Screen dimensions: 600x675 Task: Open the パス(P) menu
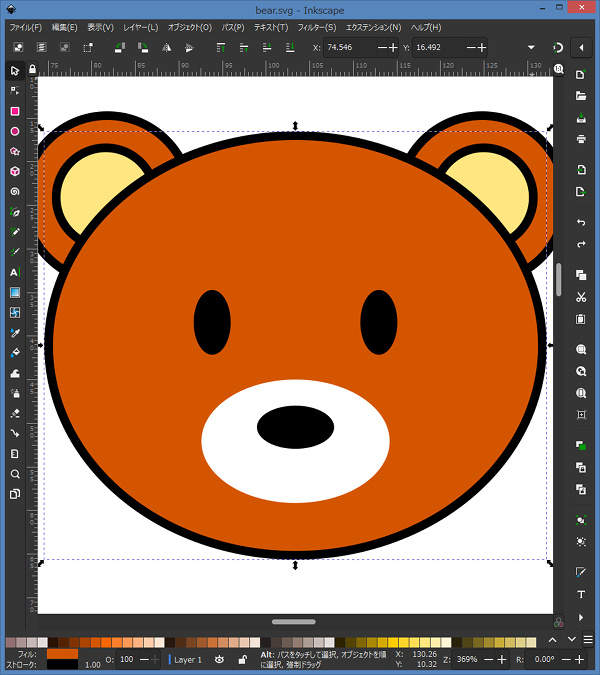point(233,27)
